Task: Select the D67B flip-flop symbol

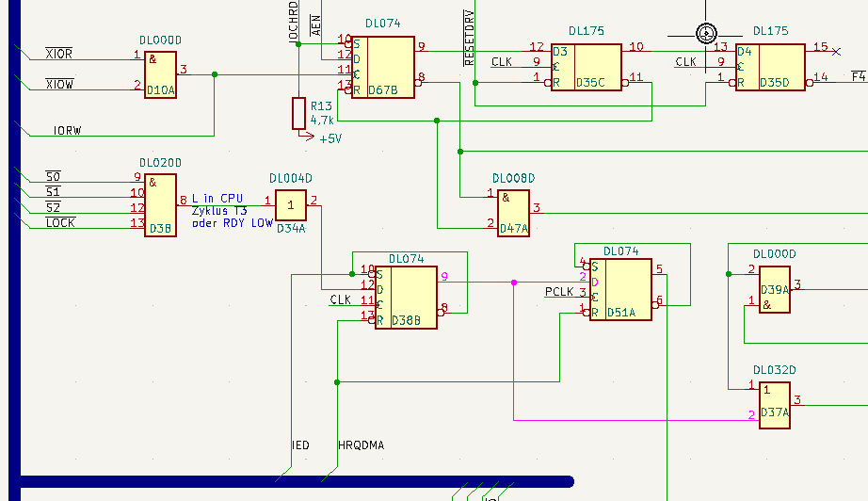Action: pos(382,67)
